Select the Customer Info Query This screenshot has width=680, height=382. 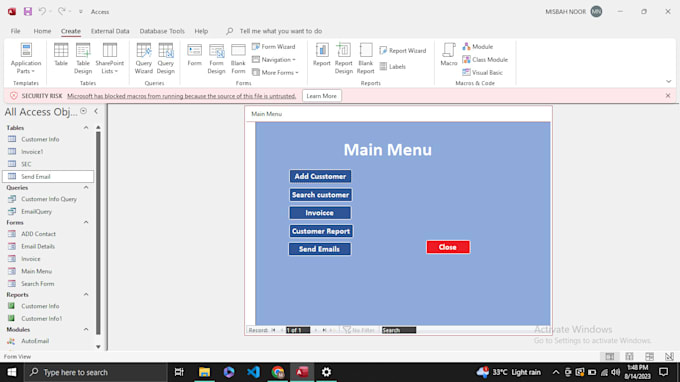(48, 199)
